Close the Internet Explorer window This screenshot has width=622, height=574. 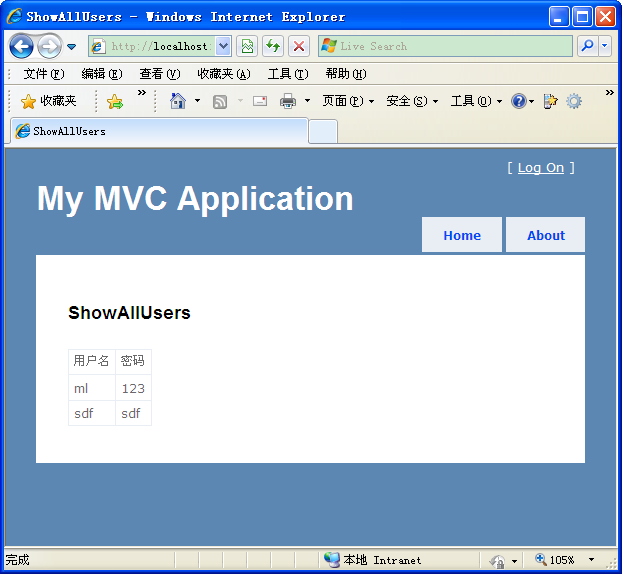(x=605, y=17)
